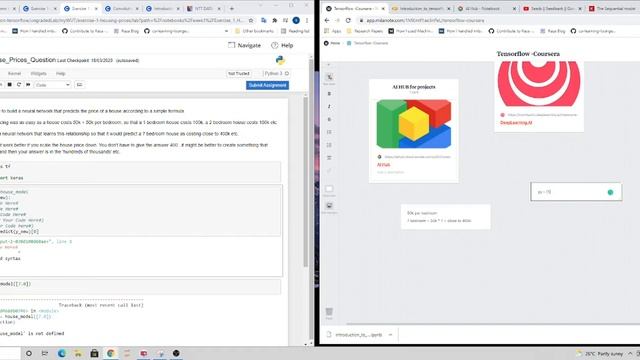The image size is (640, 360).
Task: Open the Widgets menu in Jupyter
Action: point(38,73)
